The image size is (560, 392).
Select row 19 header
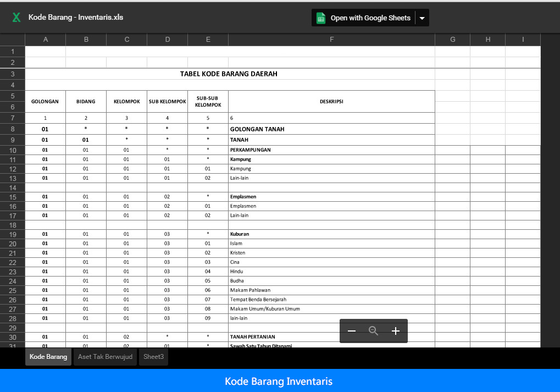(13, 234)
